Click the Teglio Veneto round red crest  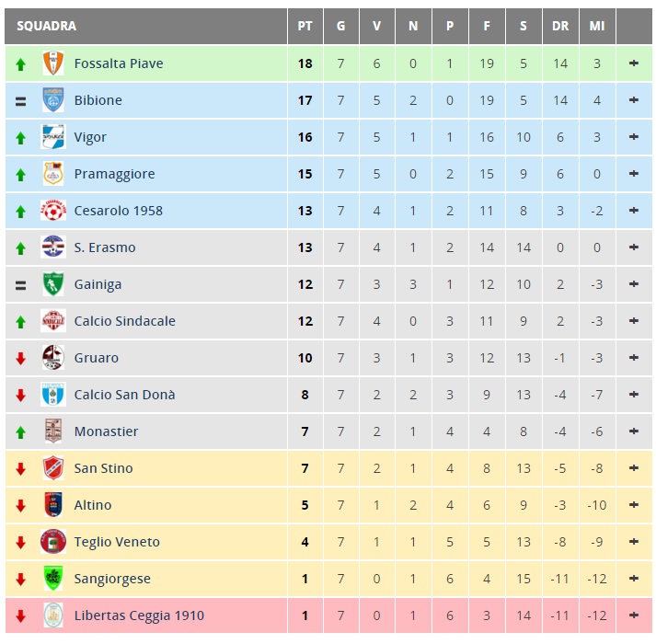[53, 542]
